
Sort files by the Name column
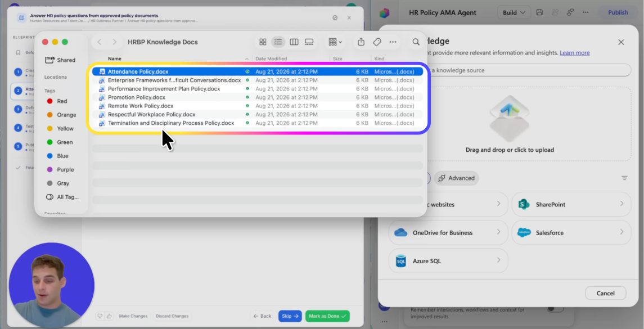[x=115, y=58]
